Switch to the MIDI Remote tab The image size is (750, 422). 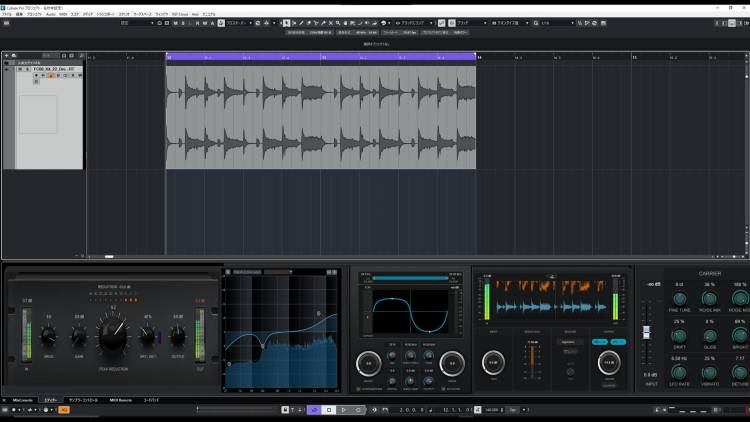click(121, 400)
